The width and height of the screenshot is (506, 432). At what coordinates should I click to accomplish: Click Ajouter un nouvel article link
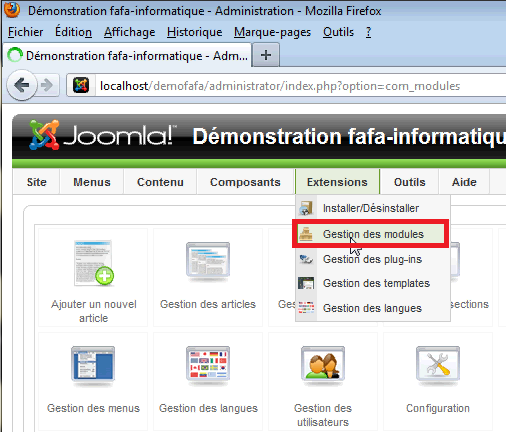[x=93, y=311]
